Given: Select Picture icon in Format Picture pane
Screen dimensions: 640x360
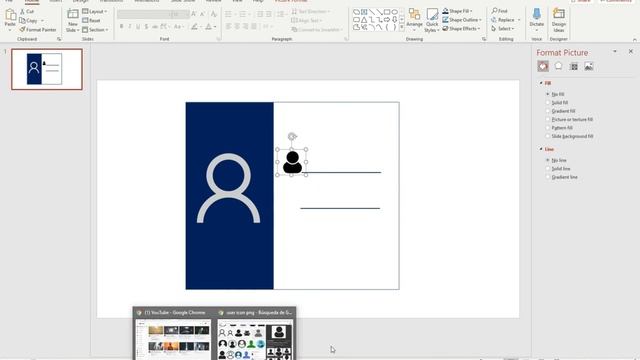Looking at the screenshot, I should click(x=589, y=66).
